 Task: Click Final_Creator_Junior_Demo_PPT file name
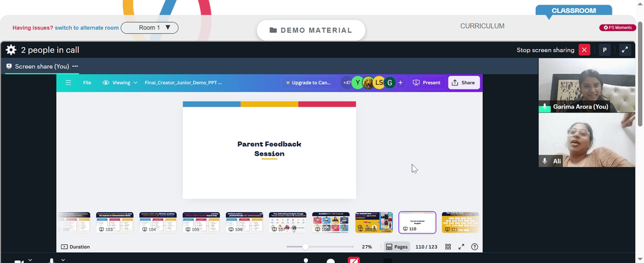coord(183,82)
